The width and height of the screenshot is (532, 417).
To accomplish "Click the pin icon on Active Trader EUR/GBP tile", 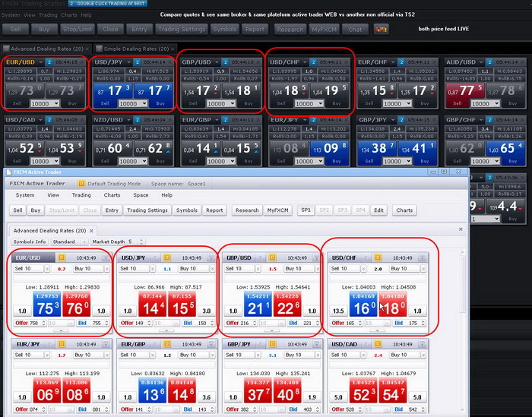I will [211, 344].
